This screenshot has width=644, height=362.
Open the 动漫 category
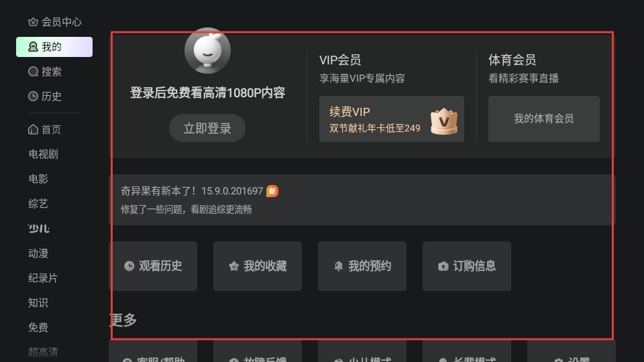38,253
